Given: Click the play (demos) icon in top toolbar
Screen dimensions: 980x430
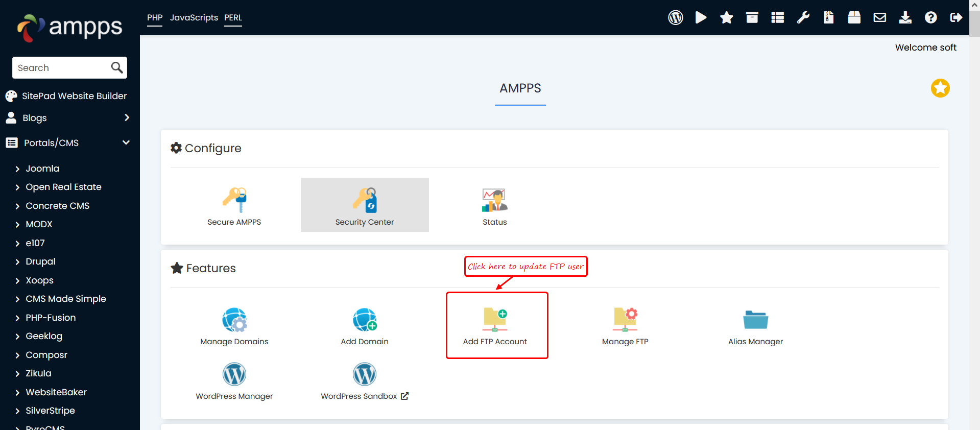Looking at the screenshot, I should click(x=701, y=18).
